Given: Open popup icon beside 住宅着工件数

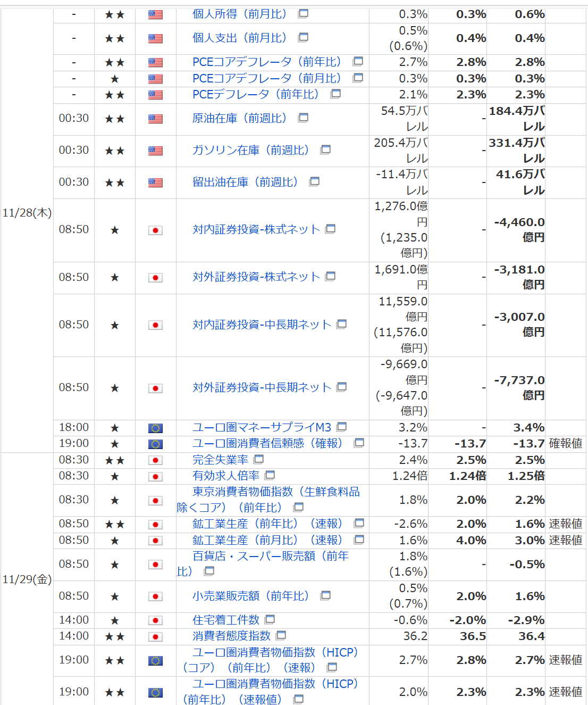Looking at the screenshot, I should coord(270,619).
